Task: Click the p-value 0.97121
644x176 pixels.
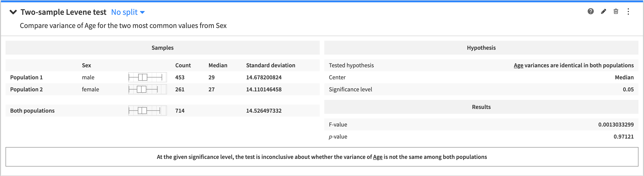Action: coord(624,136)
